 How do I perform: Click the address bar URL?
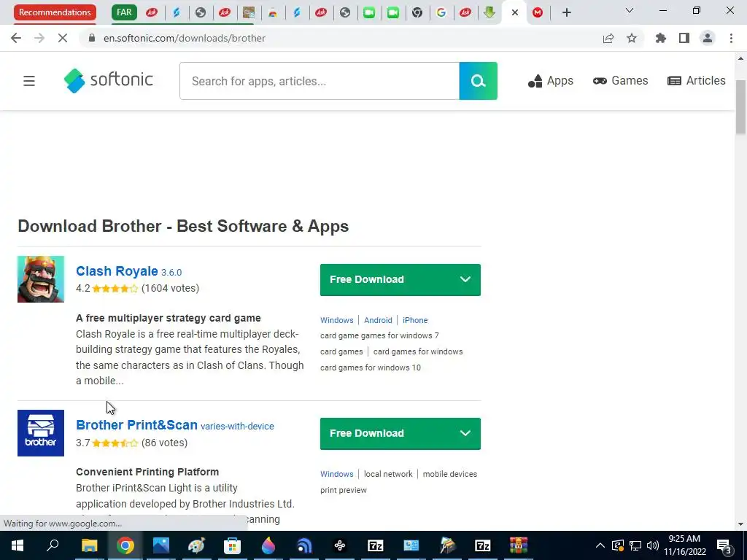coord(185,38)
